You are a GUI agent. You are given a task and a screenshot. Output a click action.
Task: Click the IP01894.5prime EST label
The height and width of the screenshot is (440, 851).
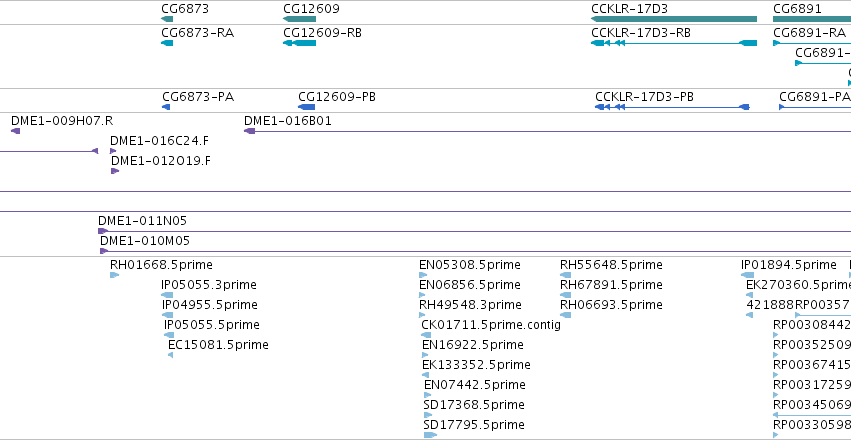click(x=789, y=265)
